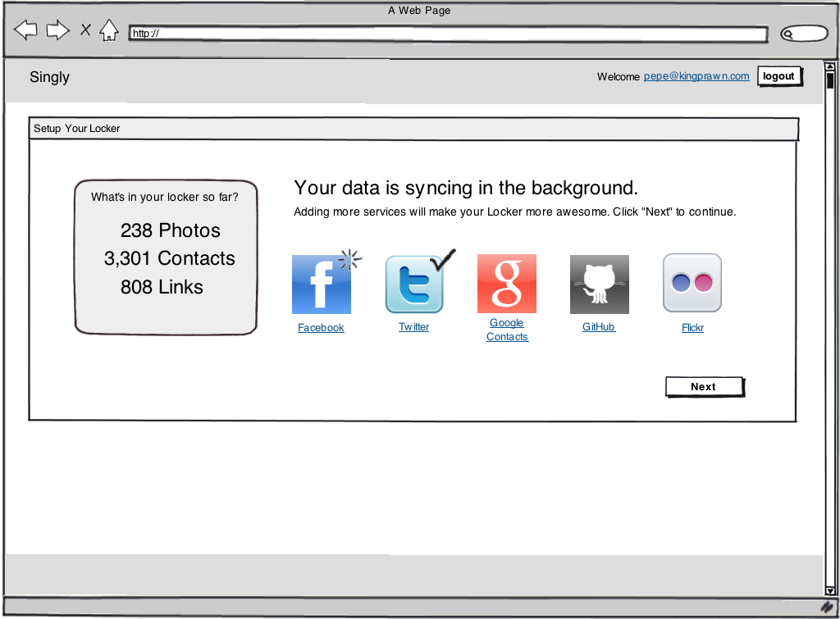Select the GitHub octocat icon
The height and width of the screenshot is (619, 840).
[600, 284]
